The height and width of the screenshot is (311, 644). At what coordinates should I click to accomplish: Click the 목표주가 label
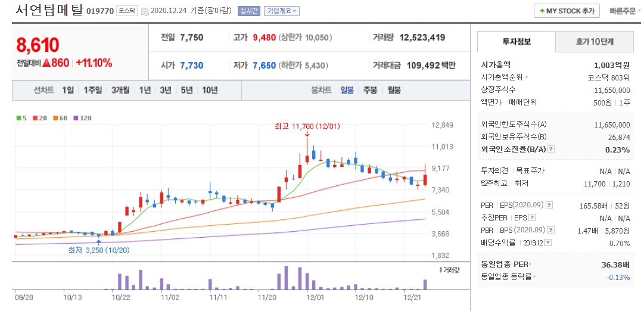point(530,171)
